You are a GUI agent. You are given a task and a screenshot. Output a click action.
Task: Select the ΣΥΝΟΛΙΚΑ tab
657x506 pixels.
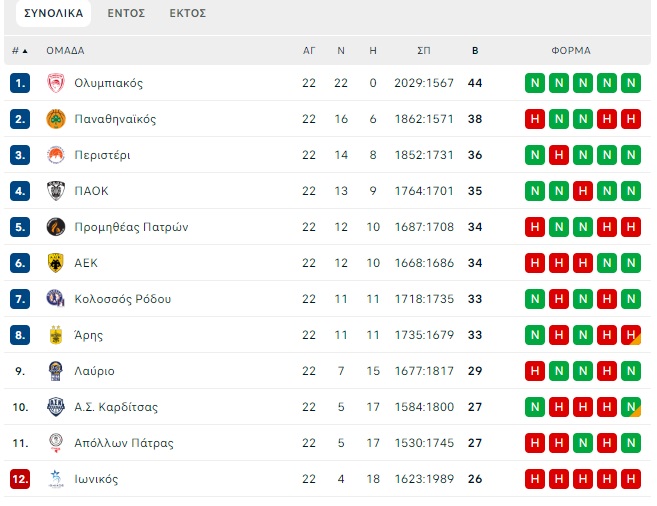[53, 13]
